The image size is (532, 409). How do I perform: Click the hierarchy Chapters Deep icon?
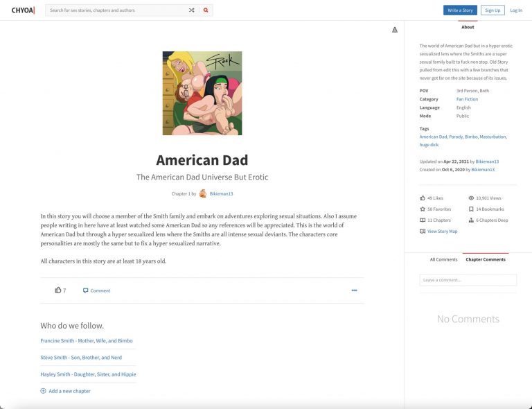click(471, 220)
